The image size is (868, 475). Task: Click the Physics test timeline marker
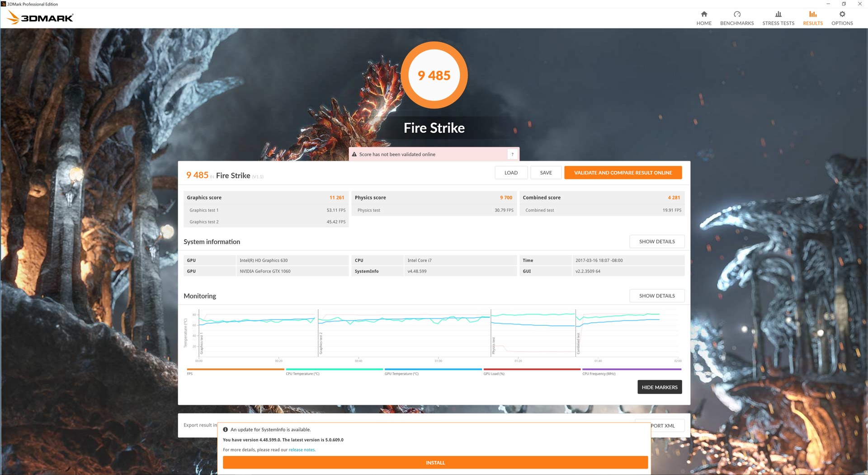(x=494, y=346)
